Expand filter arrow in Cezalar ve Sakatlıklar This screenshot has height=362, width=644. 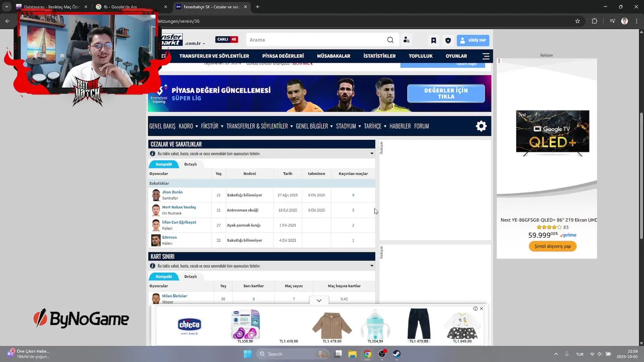pyautogui.click(x=372, y=153)
